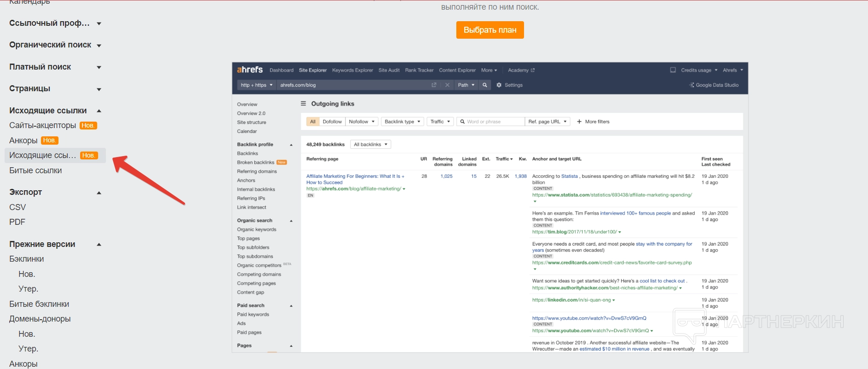The height and width of the screenshot is (369, 868).
Task: Click the Settings gear icon in the screenshot
Action: click(499, 85)
